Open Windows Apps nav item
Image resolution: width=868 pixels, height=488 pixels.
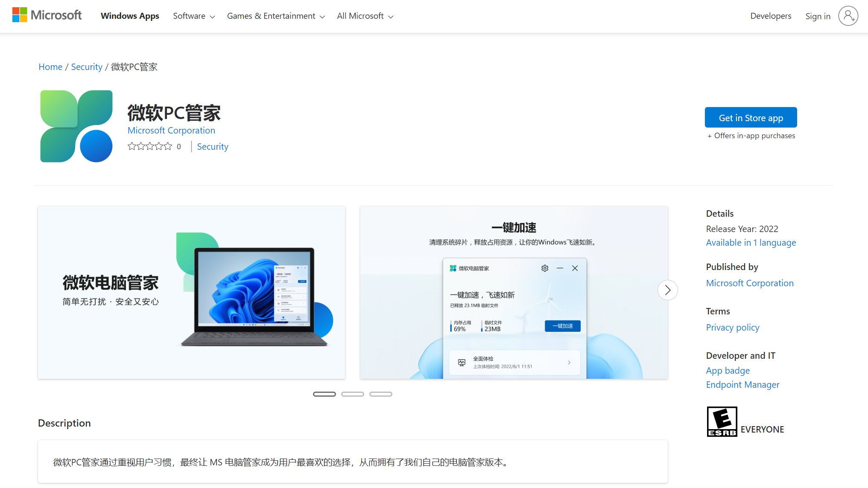pyautogui.click(x=130, y=16)
